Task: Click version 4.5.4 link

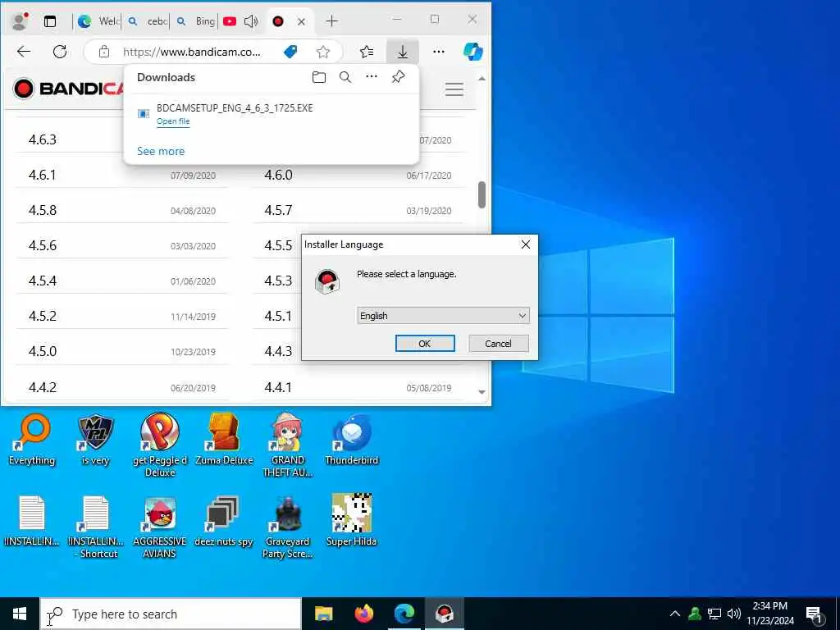Action: point(43,281)
